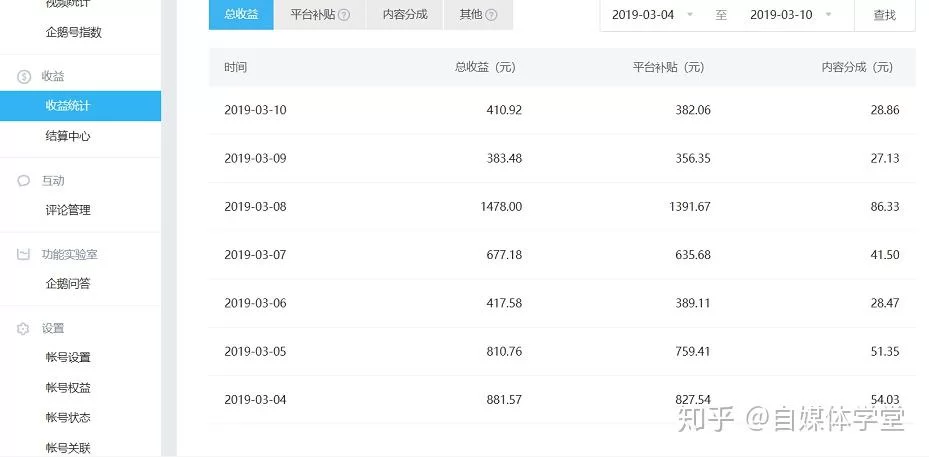
Task: Open the end date dropdown arrow
Action: 827,15
